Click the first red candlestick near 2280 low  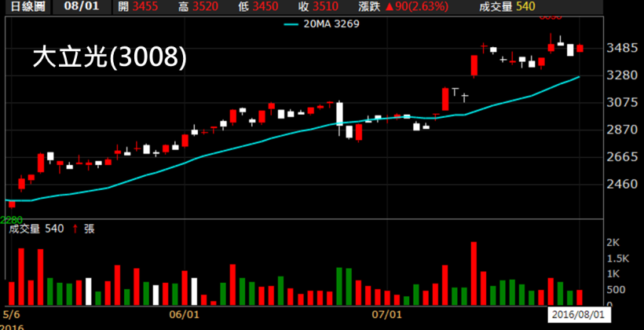click(12, 204)
